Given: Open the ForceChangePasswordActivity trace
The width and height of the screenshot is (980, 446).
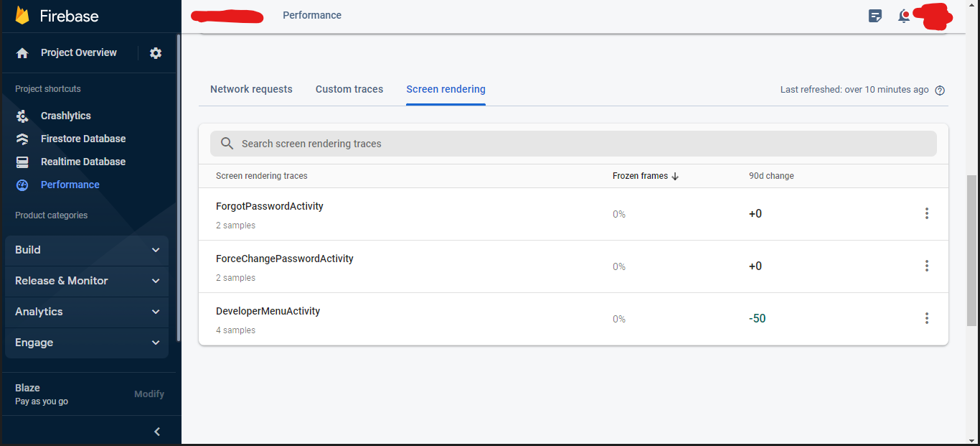Looking at the screenshot, I should (x=285, y=259).
